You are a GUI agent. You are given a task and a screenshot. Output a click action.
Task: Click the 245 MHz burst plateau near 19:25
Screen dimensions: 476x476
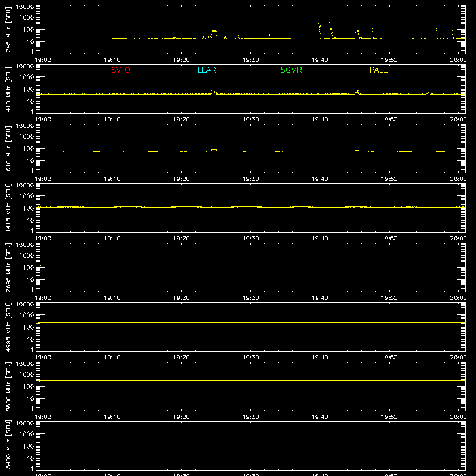click(214, 31)
